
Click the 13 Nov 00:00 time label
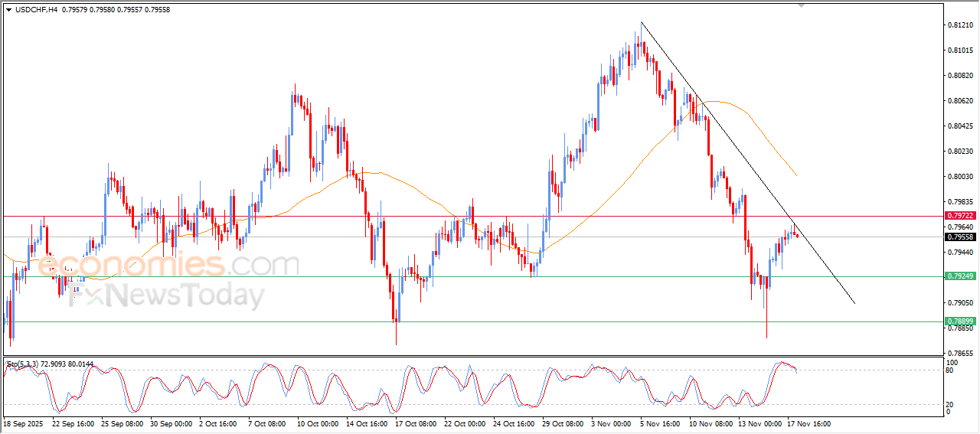(759, 423)
